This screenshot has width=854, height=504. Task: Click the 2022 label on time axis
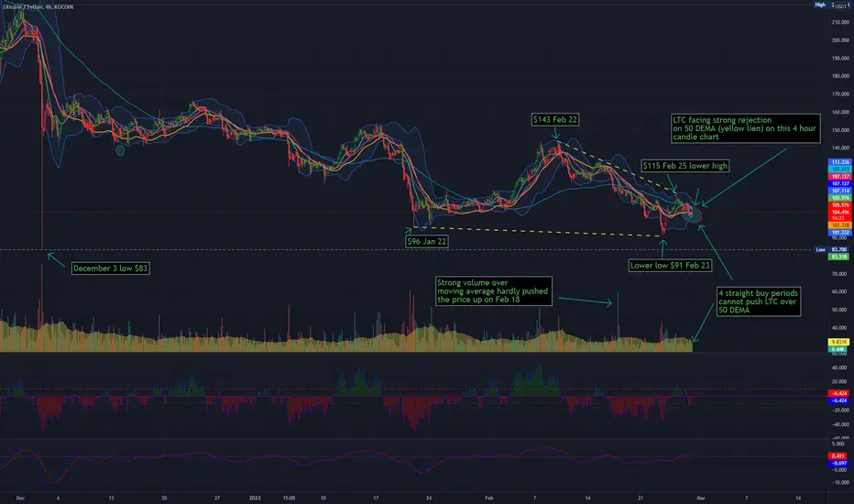255,498
